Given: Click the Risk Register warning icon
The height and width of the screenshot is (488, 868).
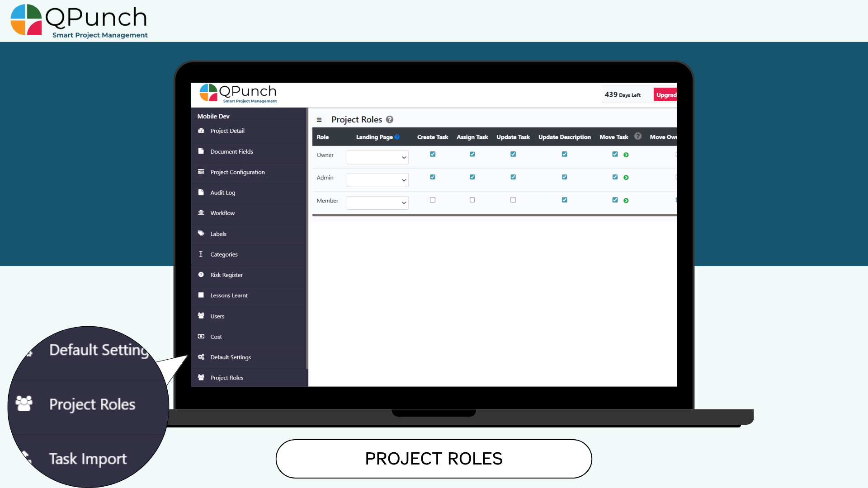Looking at the screenshot, I should tap(201, 275).
